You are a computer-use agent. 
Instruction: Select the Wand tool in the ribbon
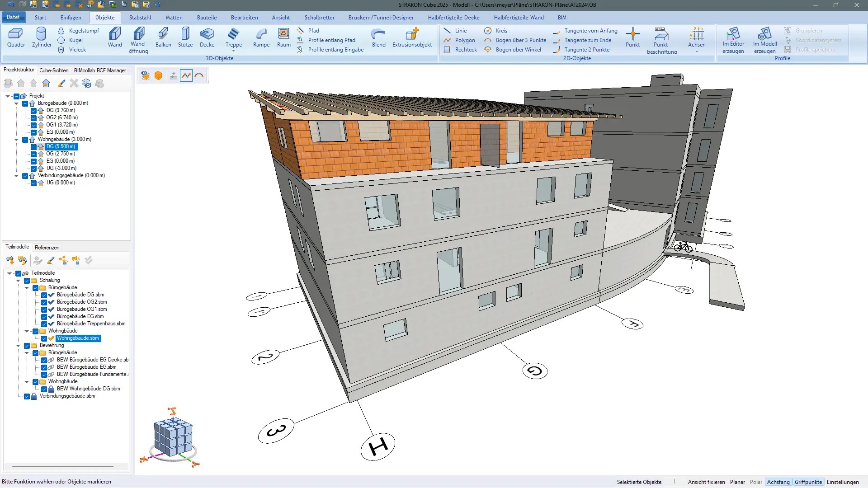[115, 38]
